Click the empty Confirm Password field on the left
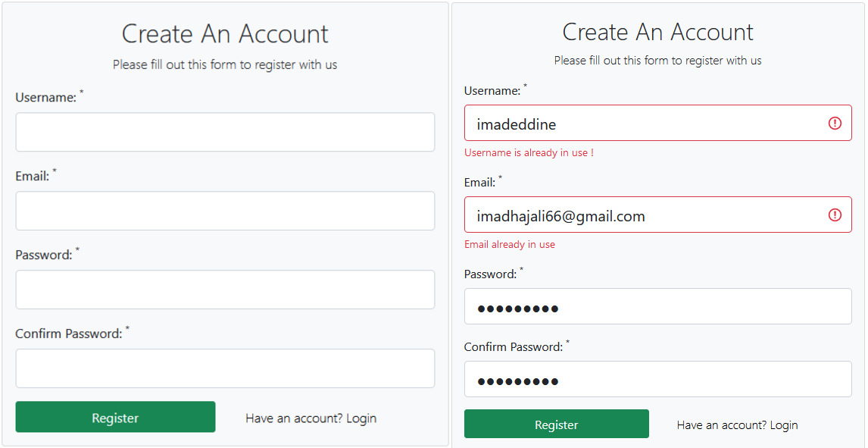The image size is (868, 448). pyautogui.click(x=225, y=368)
